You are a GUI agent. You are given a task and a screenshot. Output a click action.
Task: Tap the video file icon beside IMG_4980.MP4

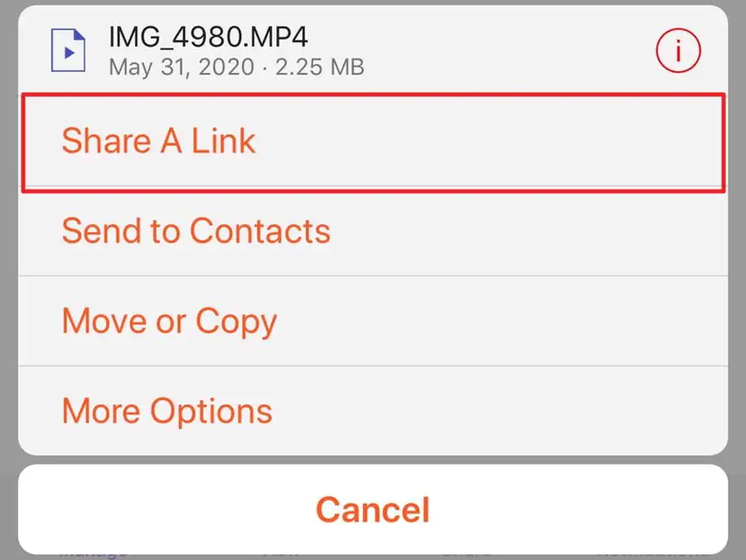(x=70, y=51)
